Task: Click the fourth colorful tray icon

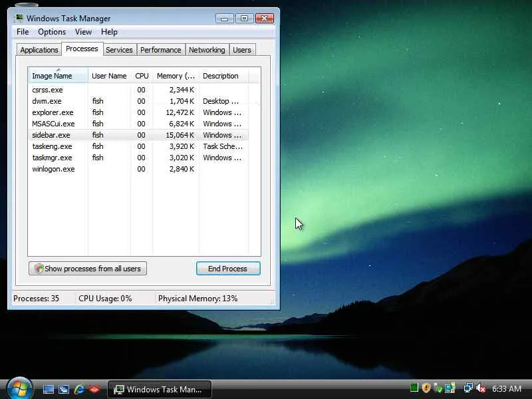Action: point(450,388)
